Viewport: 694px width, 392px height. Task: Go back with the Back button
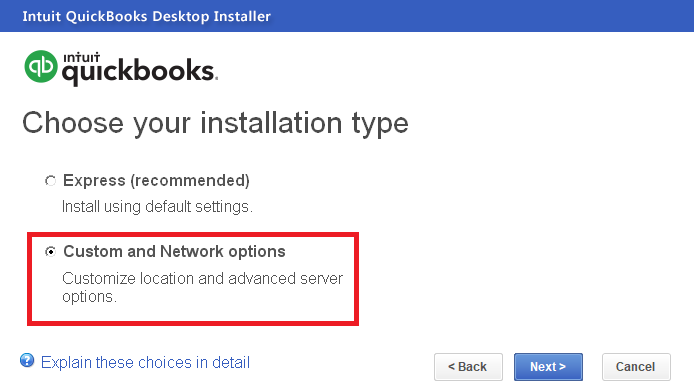[x=468, y=367]
